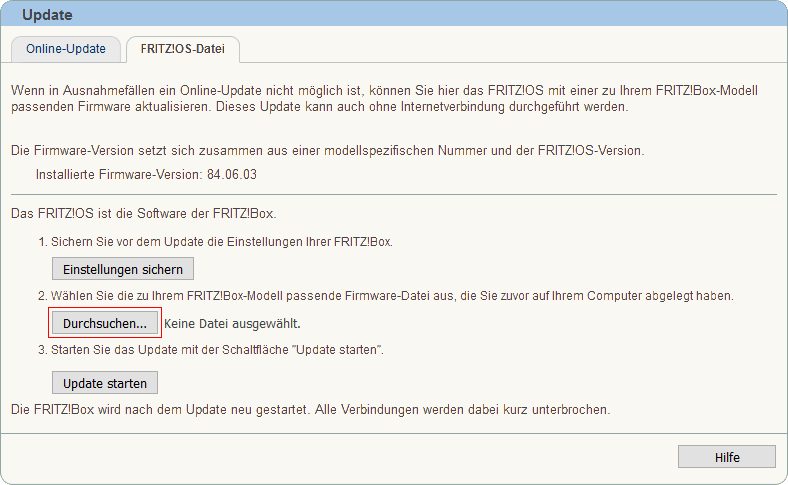
Task: Click 'Das FRITZ!OS ist die Software' line
Action: 144,214
